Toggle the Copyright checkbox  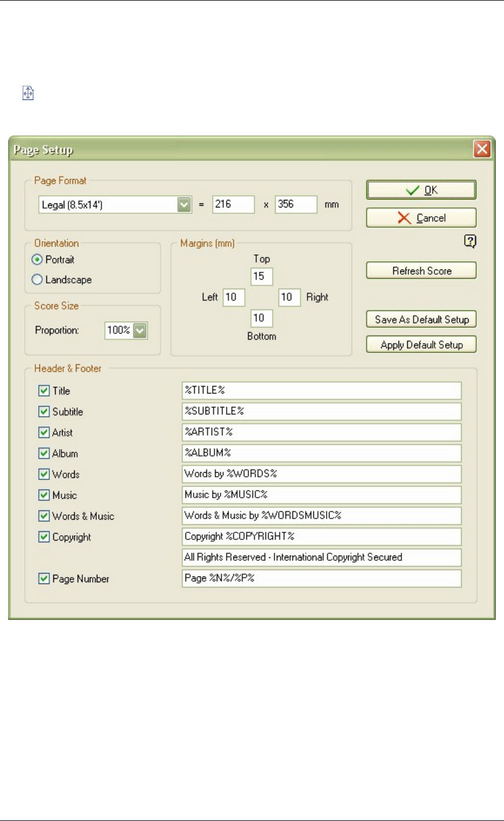click(43, 537)
